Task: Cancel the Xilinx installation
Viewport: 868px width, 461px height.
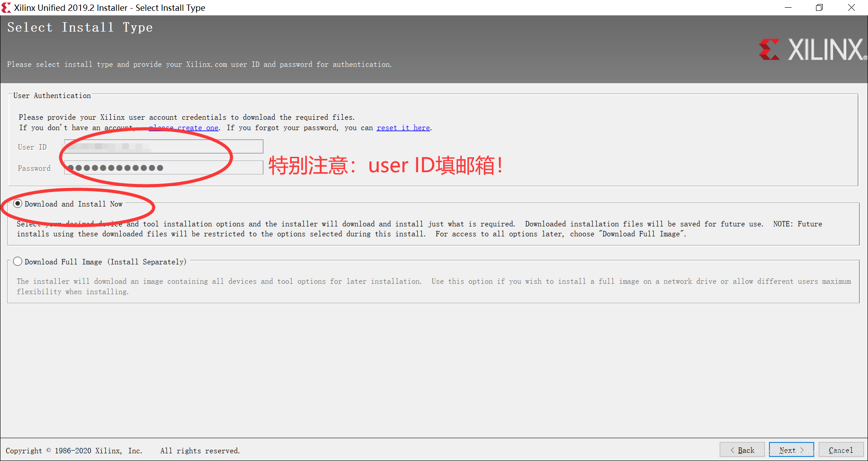Action: [841, 450]
